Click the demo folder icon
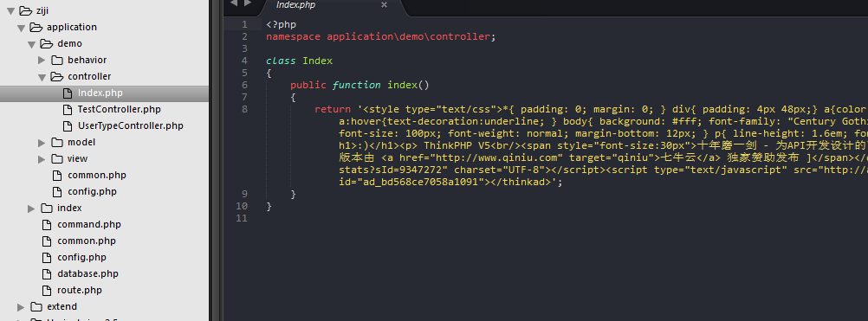The image size is (868, 321). click(x=47, y=43)
